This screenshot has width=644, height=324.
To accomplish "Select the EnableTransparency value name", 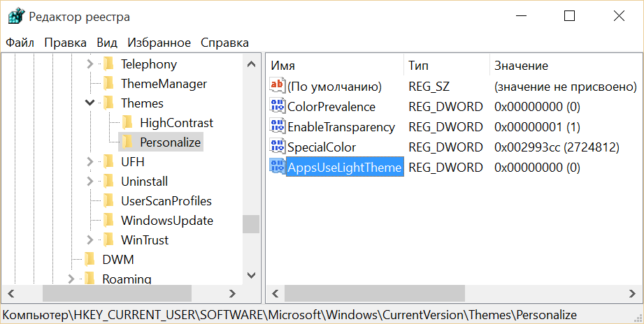I will [x=341, y=126].
